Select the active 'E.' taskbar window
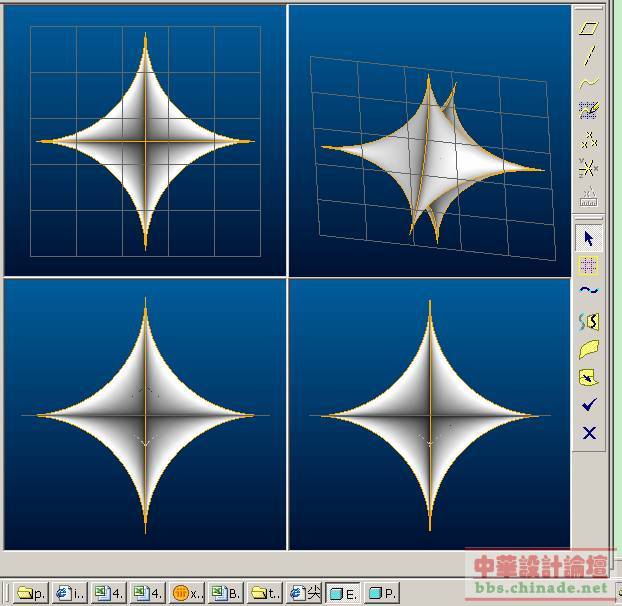The width and height of the screenshot is (622, 606). click(343, 593)
